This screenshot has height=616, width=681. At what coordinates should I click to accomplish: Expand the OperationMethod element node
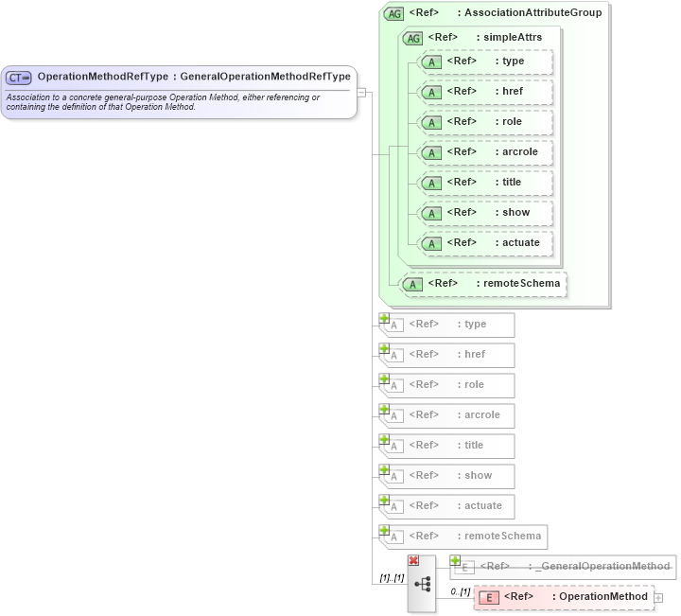click(x=658, y=598)
